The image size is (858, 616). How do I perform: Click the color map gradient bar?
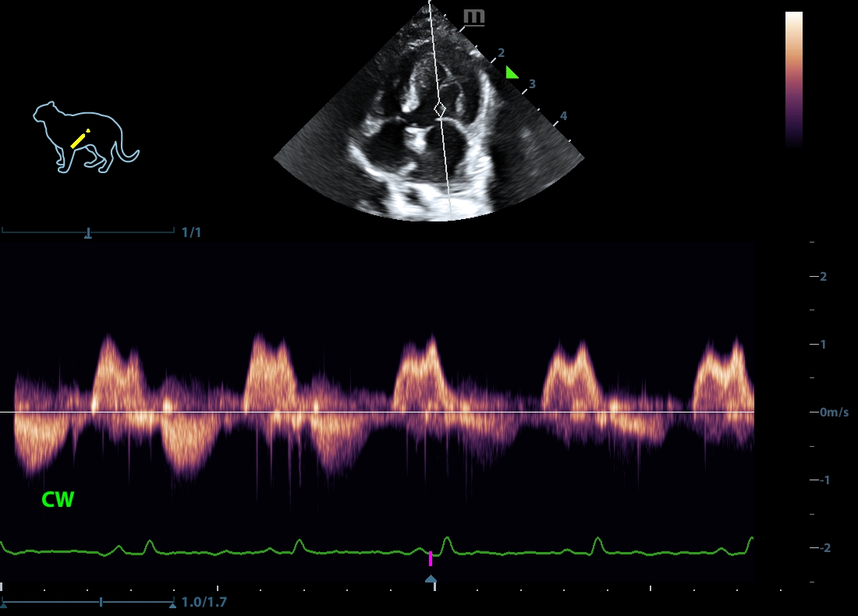793,78
